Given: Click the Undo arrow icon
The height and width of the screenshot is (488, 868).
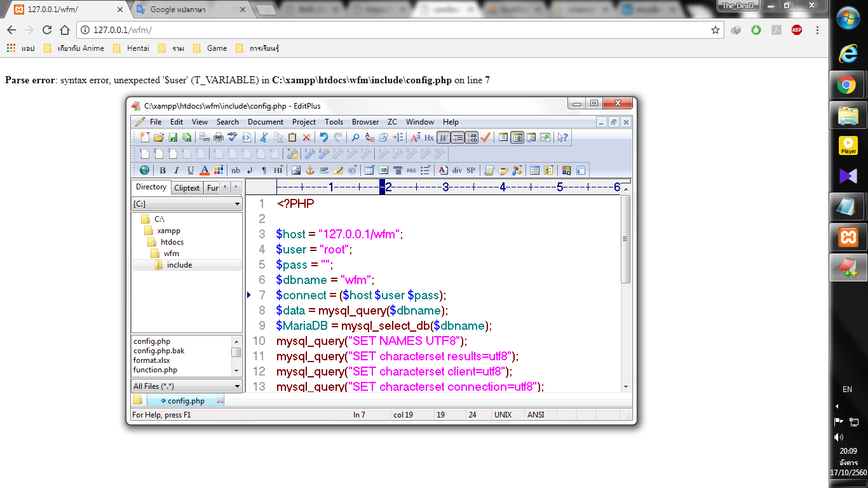Looking at the screenshot, I should click(324, 137).
